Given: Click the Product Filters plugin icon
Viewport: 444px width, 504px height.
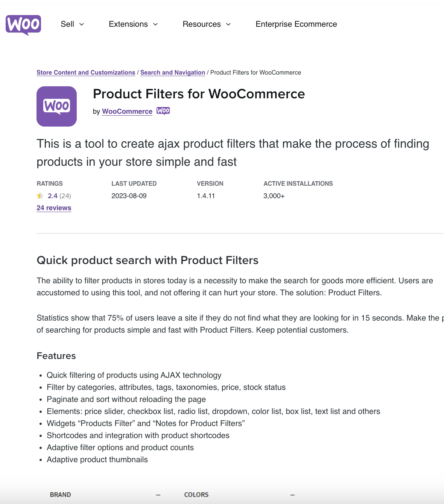Looking at the screenshot, I should point(56,106).
